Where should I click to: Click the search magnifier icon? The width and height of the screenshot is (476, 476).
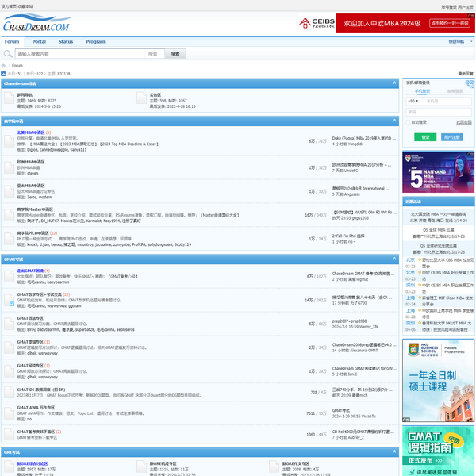pos(9,54)
